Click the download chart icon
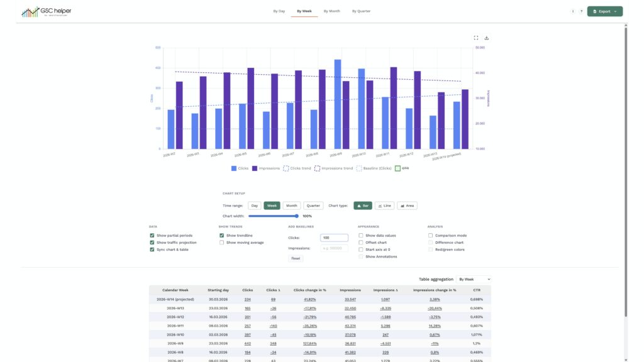 tap(487, 38)
